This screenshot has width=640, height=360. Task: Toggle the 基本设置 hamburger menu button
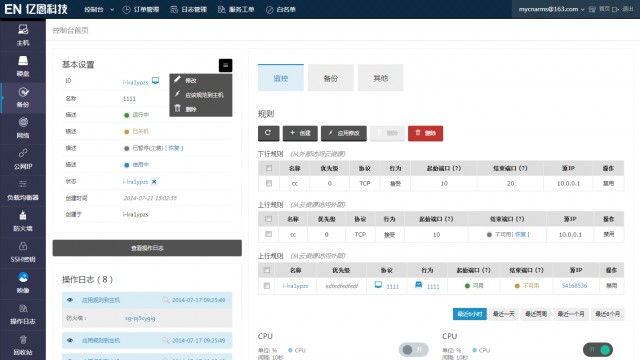pos(225,65)
